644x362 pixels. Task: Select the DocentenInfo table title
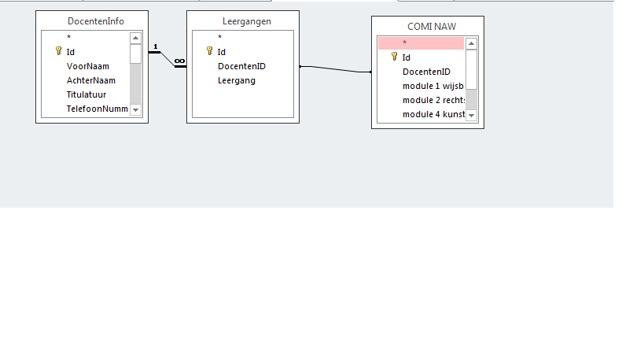(x=96, y=21)
